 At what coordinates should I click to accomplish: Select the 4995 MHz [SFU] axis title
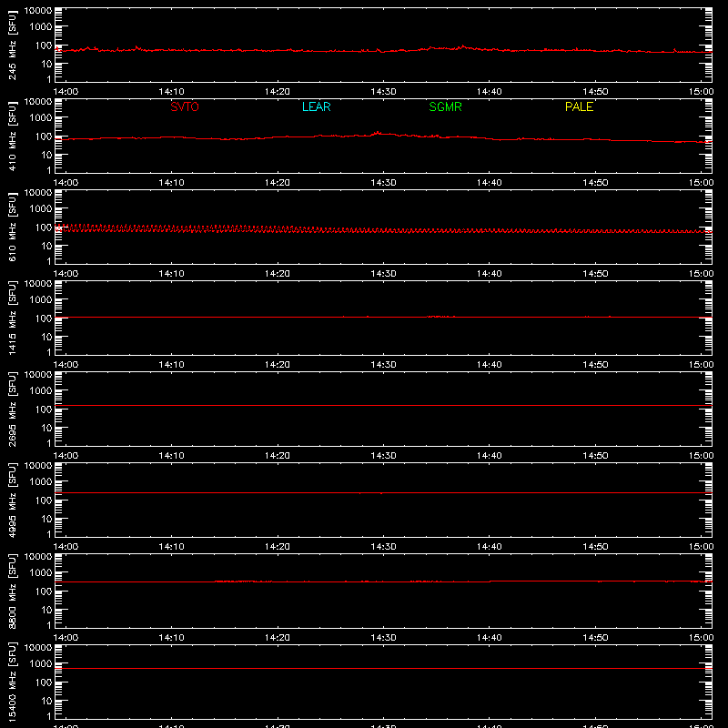click(x=13, y=500)
